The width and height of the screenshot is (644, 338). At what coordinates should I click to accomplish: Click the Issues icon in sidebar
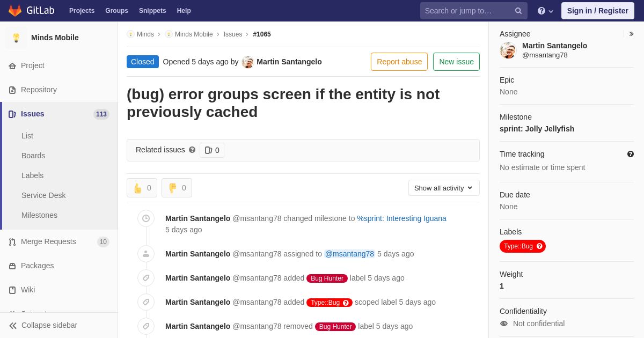[x=12, y=114]
